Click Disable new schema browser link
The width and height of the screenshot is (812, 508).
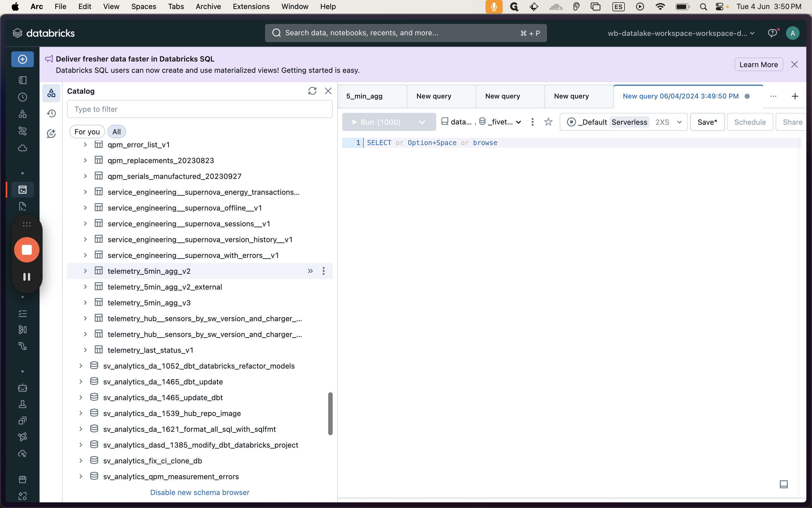(200, 492)
